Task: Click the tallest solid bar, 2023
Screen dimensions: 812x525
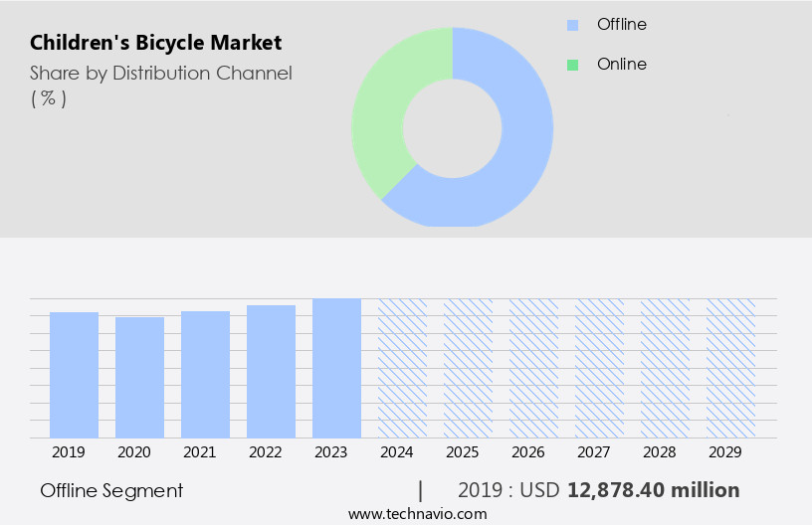Action: pyautogui.click(x=336, y=368)
